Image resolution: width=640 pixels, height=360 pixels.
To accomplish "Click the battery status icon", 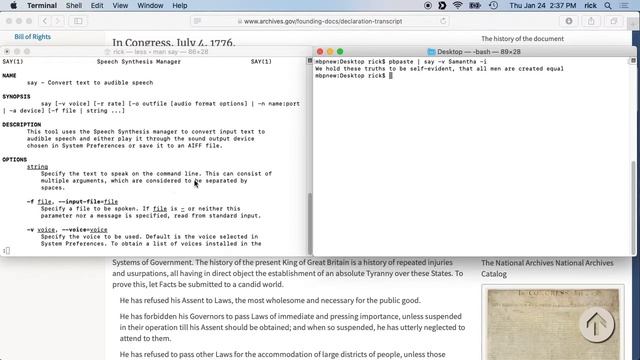I will (475, 5).
